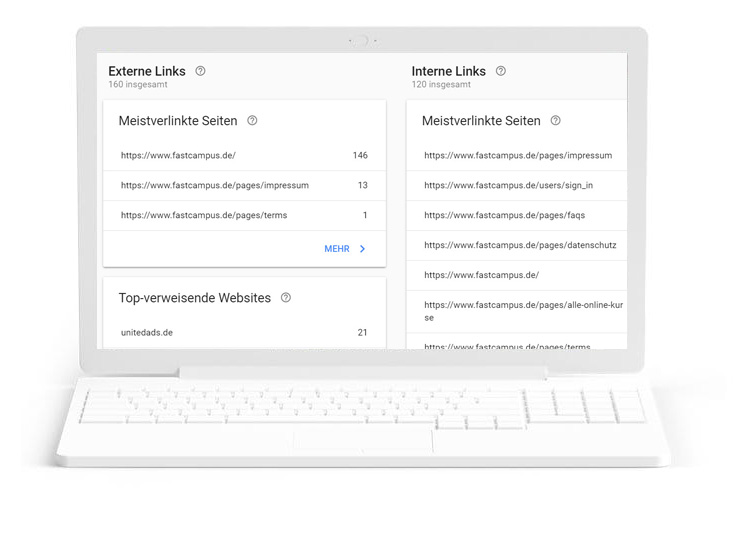Click help icon beside Top-verweisende Websites
This screenshot has width=739, height=548.
286,298
